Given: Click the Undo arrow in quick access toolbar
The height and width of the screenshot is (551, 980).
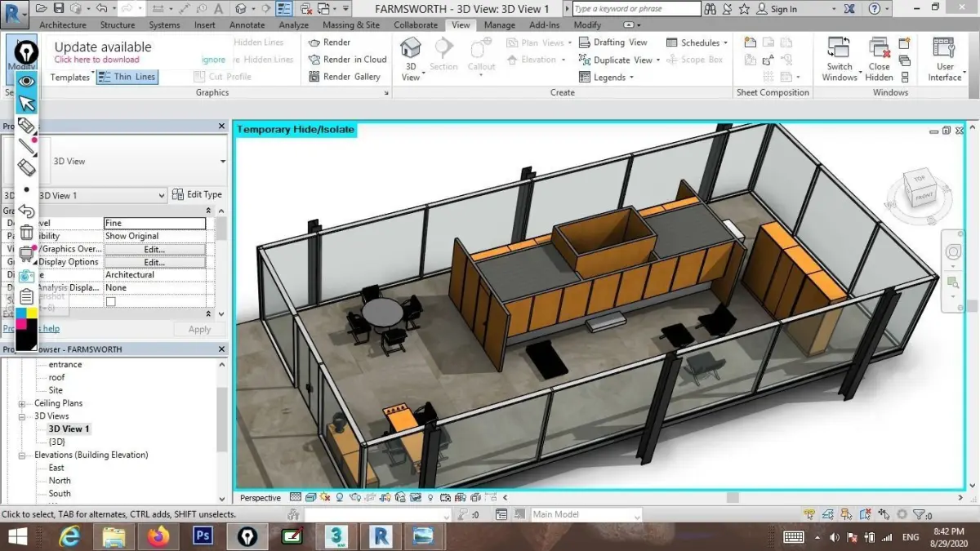Looking at the screenshot, I should pyautogui.click(x=101, y=8).
